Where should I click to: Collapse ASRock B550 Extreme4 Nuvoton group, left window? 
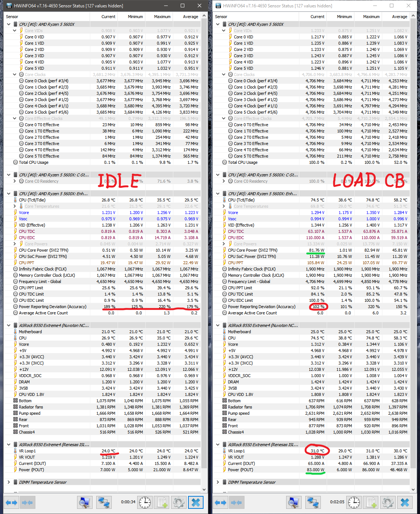tap(8, 325)
